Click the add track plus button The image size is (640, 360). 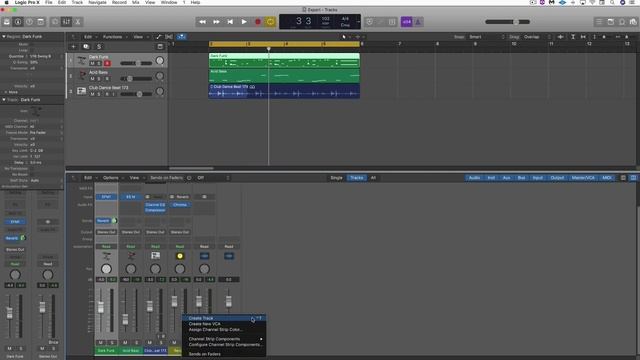coord(73,47)
